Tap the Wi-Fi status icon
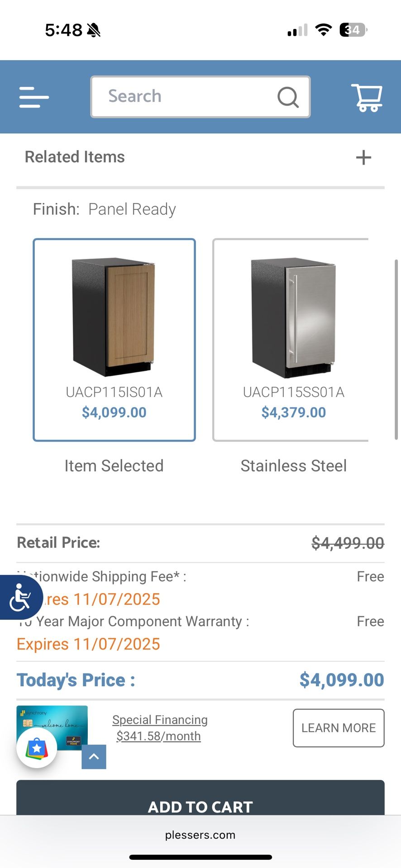Image resolution: width=401 pixels, height=868 pixels. click(x=323, y=30)
